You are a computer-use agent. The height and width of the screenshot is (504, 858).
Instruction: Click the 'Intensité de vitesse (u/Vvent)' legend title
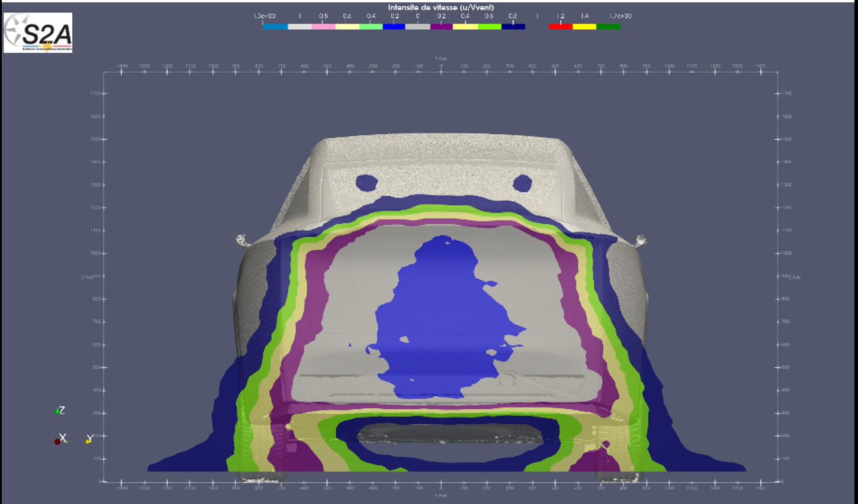(441, 8)
